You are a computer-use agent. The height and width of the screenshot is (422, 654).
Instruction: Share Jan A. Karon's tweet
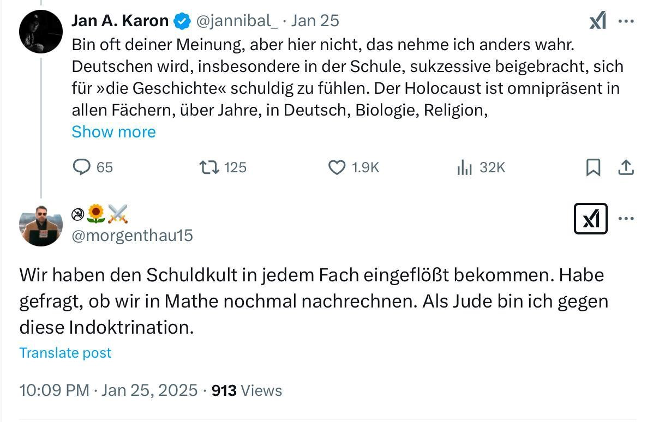(627, 167)
